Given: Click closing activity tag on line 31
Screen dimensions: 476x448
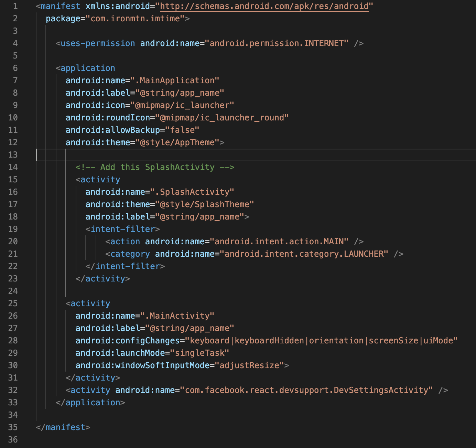Looking at the screenshot, I should tap(93, 378).
